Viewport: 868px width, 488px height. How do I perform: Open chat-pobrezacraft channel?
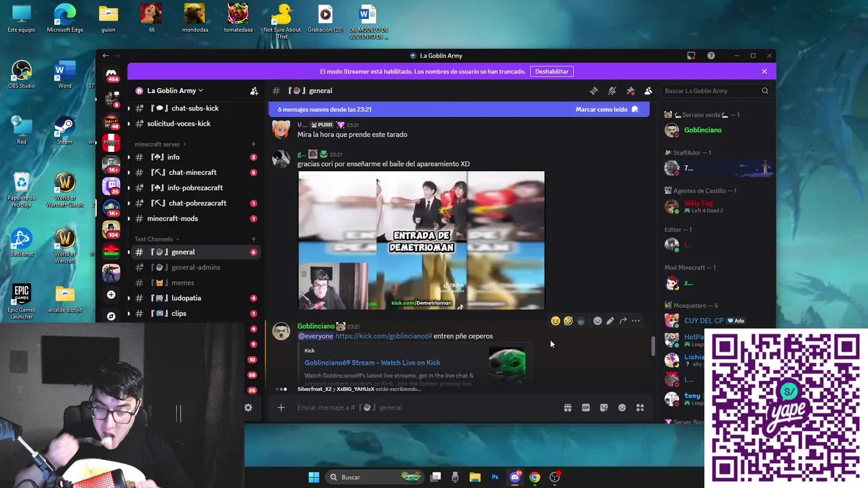[195, 203]
